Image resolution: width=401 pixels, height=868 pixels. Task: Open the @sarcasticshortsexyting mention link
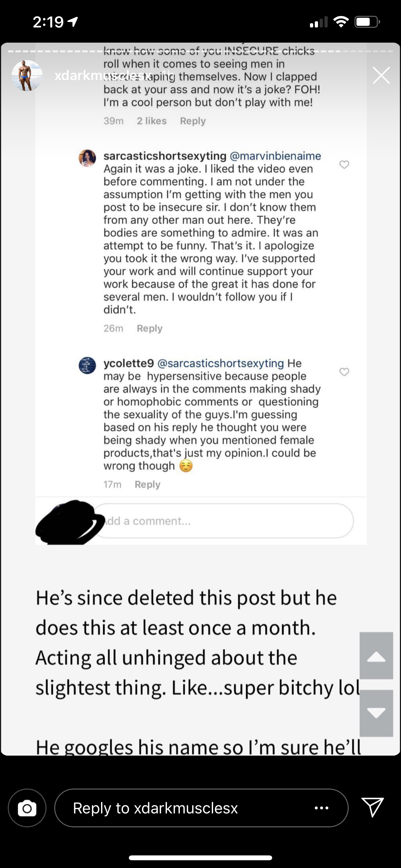(x=221, y=363)
